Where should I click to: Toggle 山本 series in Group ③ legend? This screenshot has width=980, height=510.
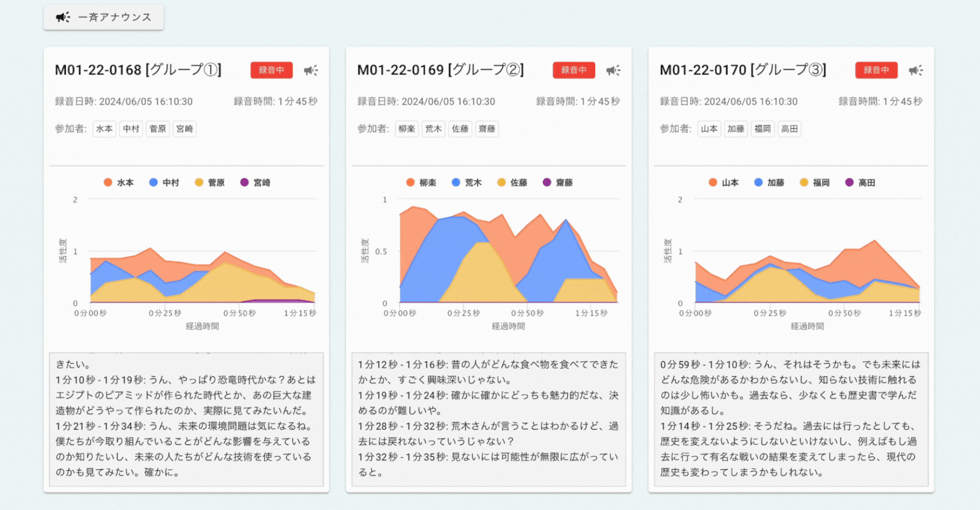click(724, 183)
